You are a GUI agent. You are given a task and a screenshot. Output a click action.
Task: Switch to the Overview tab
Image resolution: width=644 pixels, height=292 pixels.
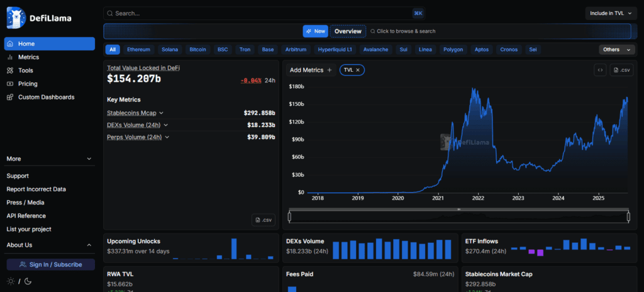[348, 31]
